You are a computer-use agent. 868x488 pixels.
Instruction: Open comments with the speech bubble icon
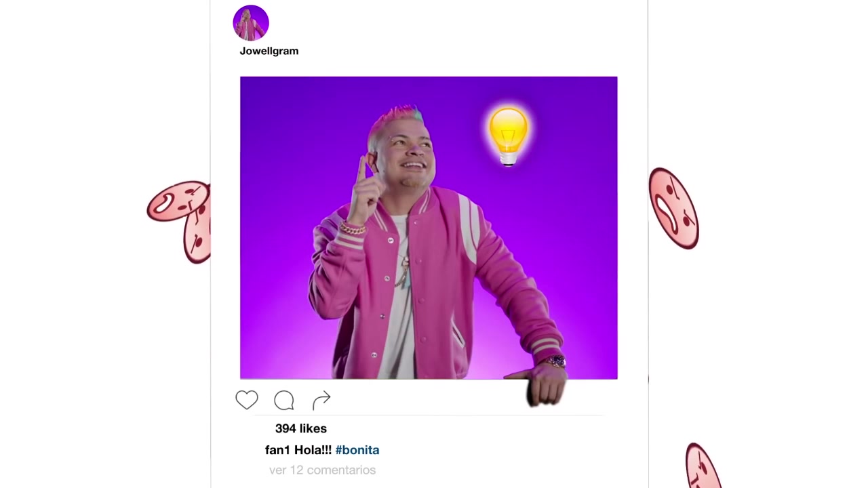[284, 401]
